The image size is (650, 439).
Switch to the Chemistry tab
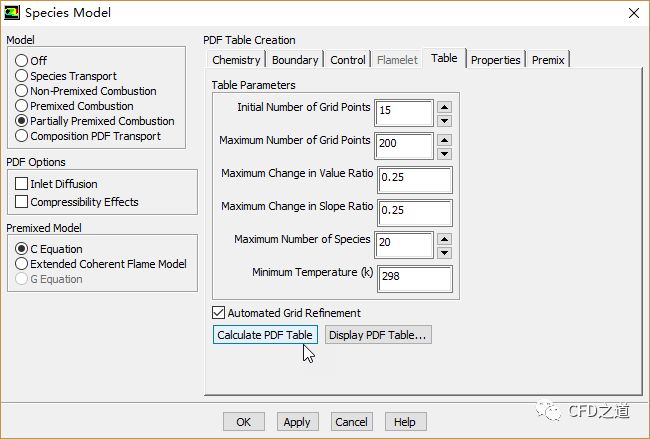[236, 60]
